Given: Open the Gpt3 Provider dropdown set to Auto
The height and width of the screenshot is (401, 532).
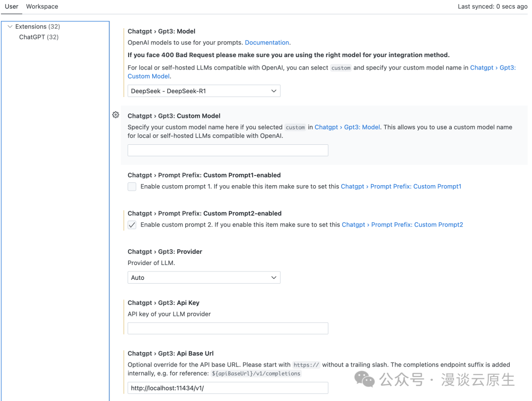Looking at the screenshot, I should pyautogui.click(x=204, y=277).
